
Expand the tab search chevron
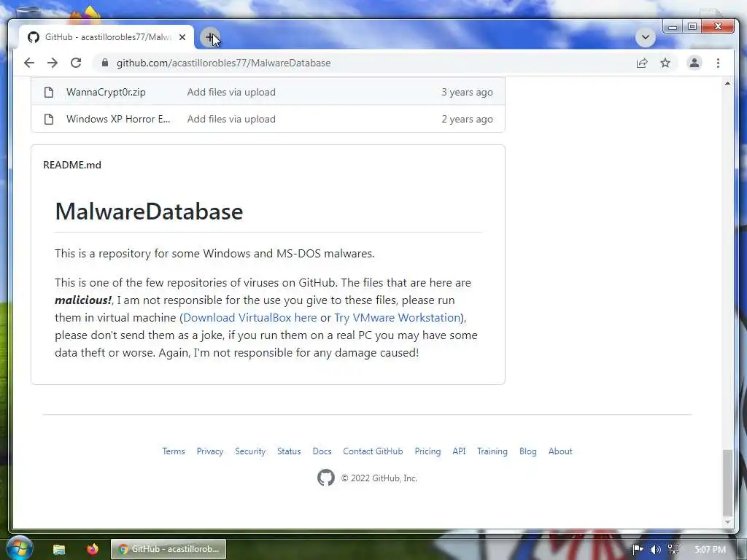pos(646,37)
